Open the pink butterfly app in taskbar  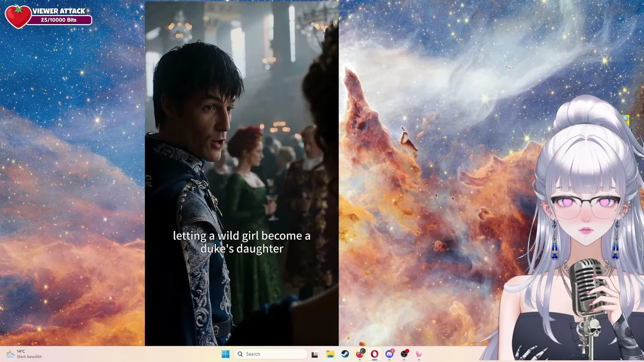(419, 354)
